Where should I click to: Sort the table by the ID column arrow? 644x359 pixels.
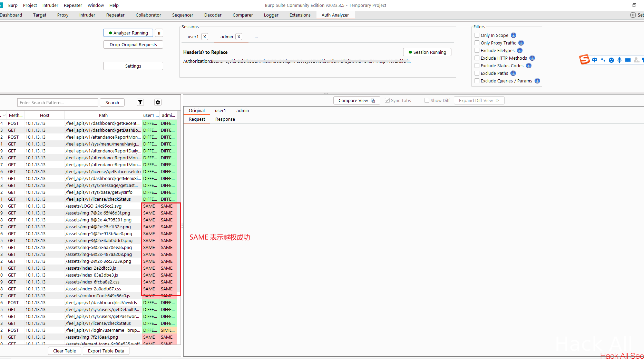point(3,116)
